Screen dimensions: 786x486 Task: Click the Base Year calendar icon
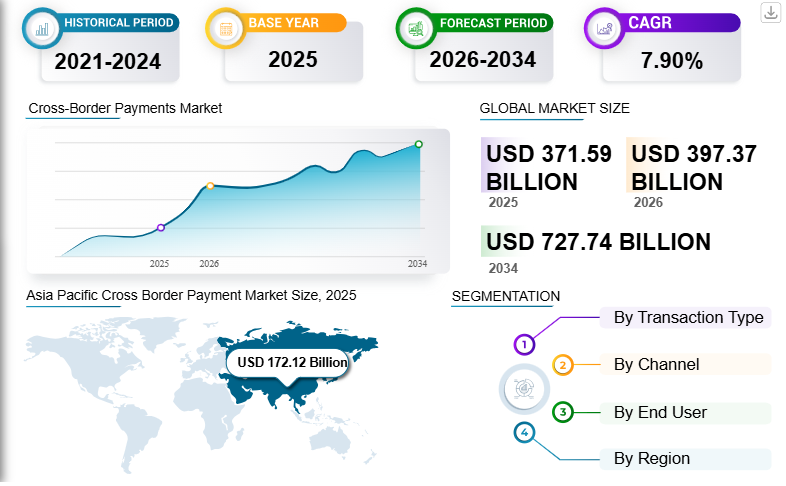[x=226, y=29]
